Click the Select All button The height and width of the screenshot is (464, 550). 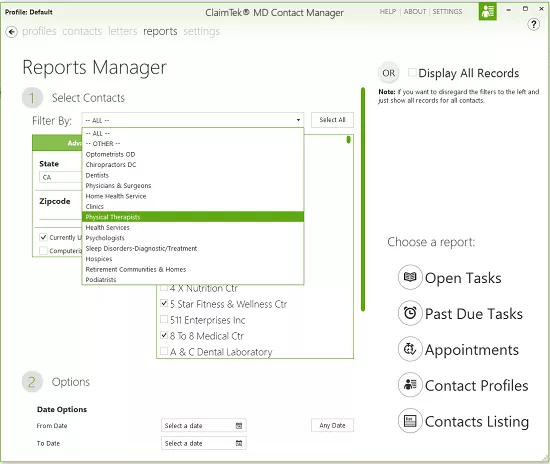point(332,120)
